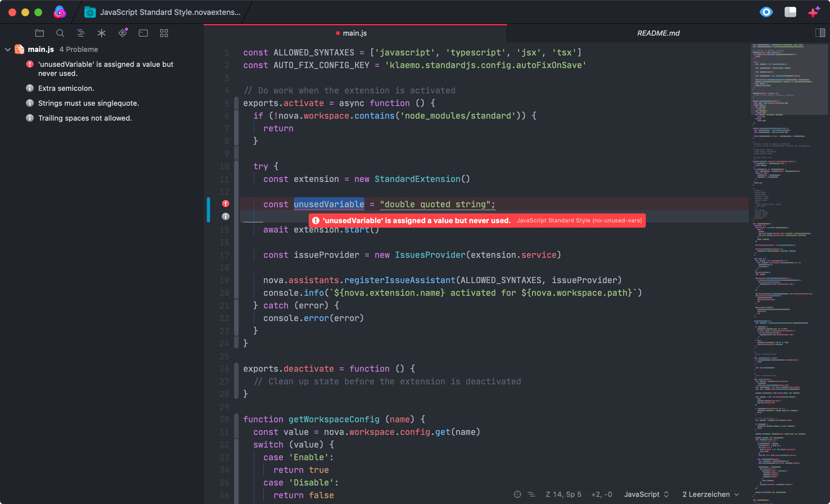Show all sidebars grid icon
This screenshot has width=830, height=504.
[164, 33]
